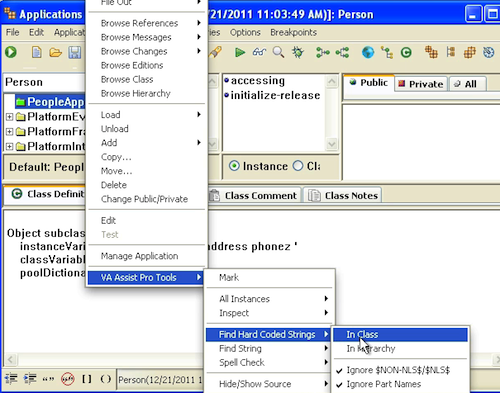The image size is (500, 393).
Task: Click the left-arrow outdent icon
Action: click(x=11, y=379)
